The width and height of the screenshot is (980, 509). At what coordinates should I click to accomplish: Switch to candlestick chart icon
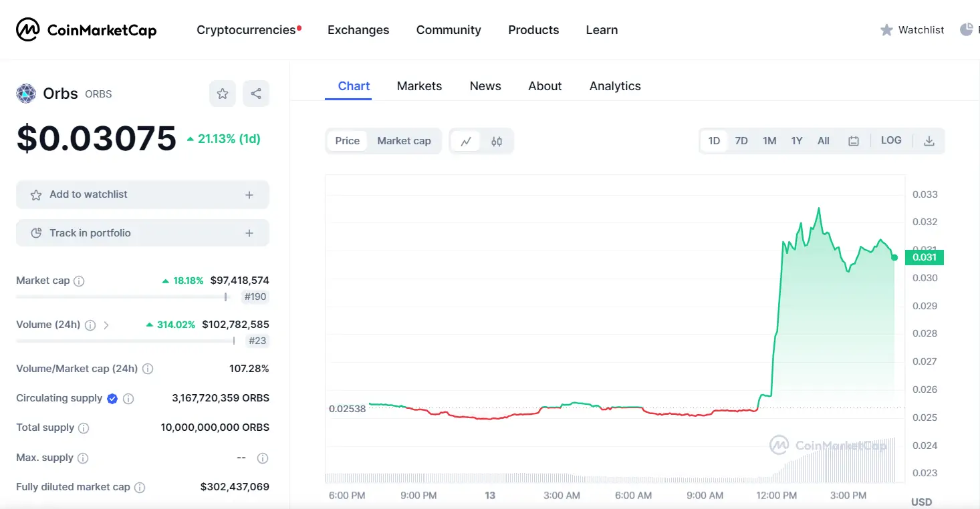pyautogui.click(x=497, y=141)
